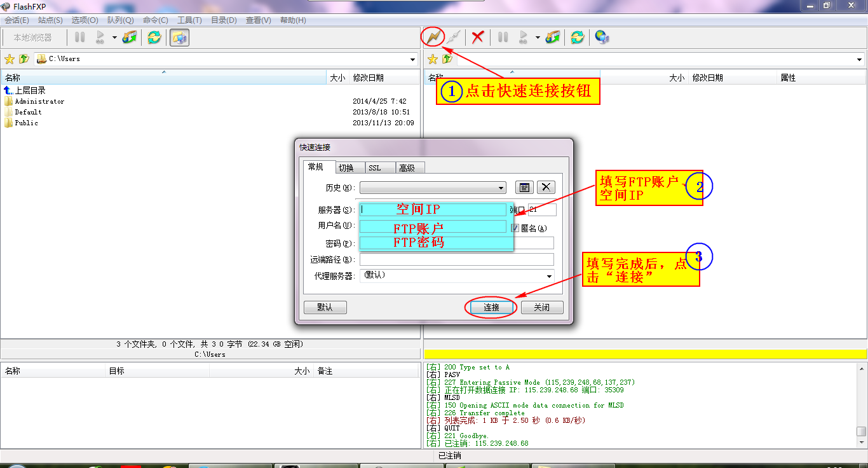868x468 pixels.
Task: Click the 用户名 username input field
Action: coord(433,226)
